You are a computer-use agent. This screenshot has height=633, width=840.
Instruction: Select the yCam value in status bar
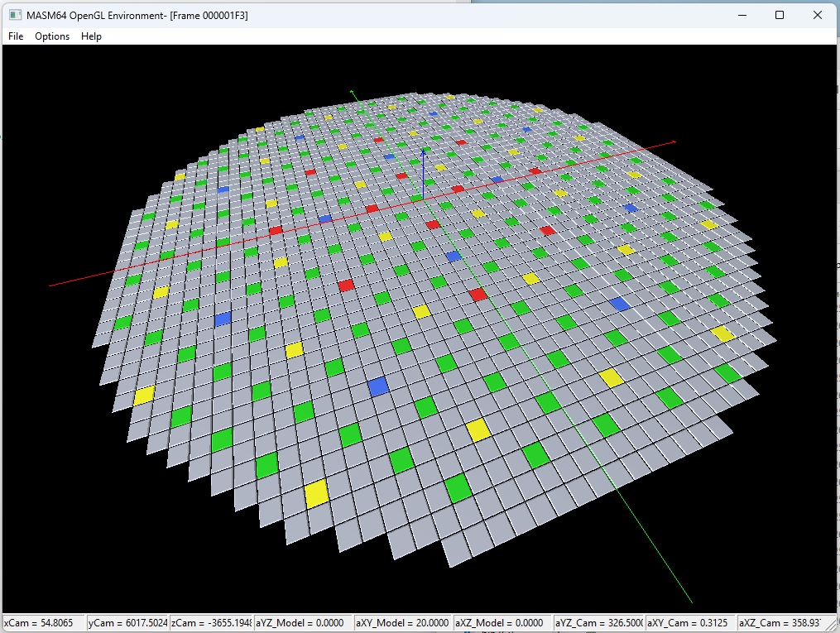pos(127,623)
